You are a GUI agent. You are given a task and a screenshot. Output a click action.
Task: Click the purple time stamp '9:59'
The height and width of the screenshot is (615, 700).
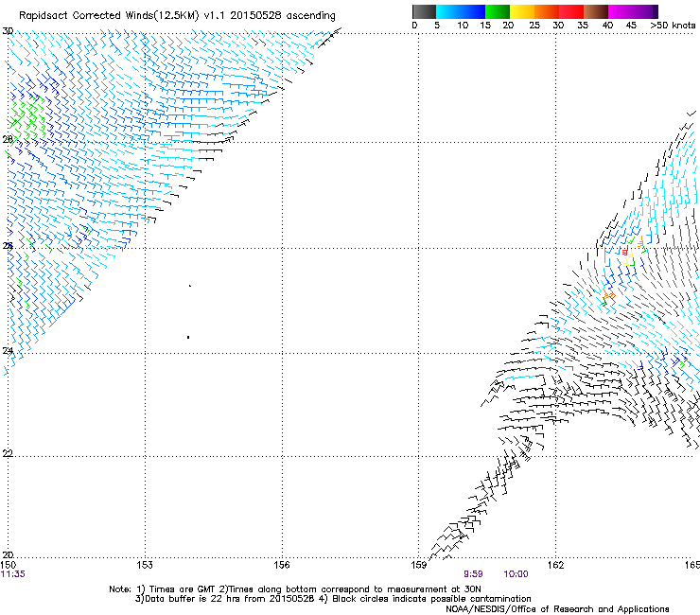coord(473,574)
